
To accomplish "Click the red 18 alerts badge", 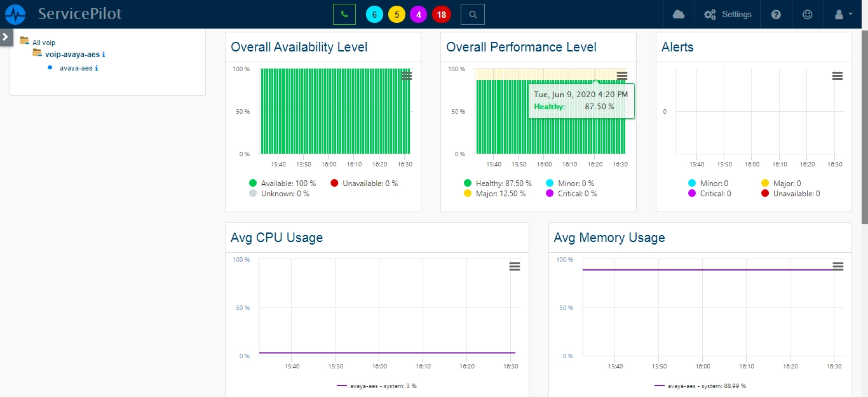I will tap(441, 14).
